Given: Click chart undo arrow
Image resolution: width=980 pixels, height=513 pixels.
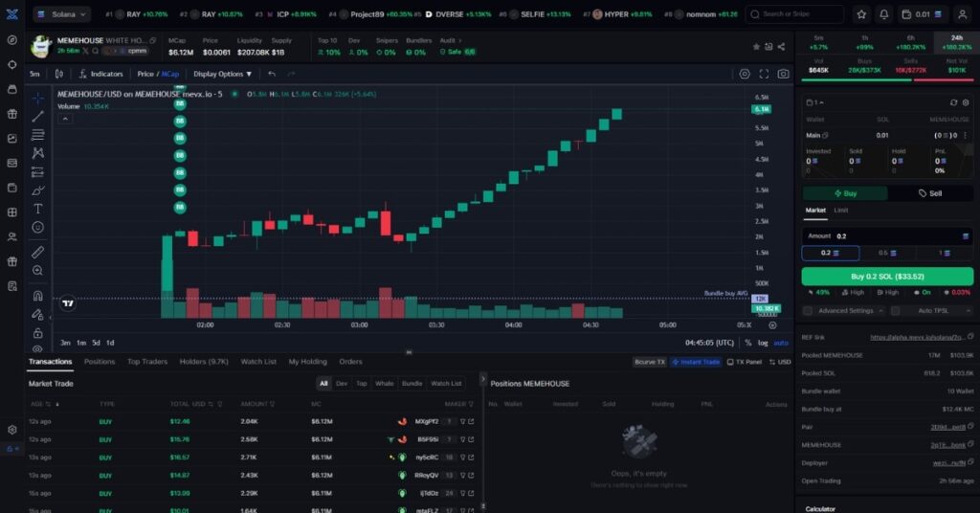Looking at the screenshot, I should coord(271,74).
